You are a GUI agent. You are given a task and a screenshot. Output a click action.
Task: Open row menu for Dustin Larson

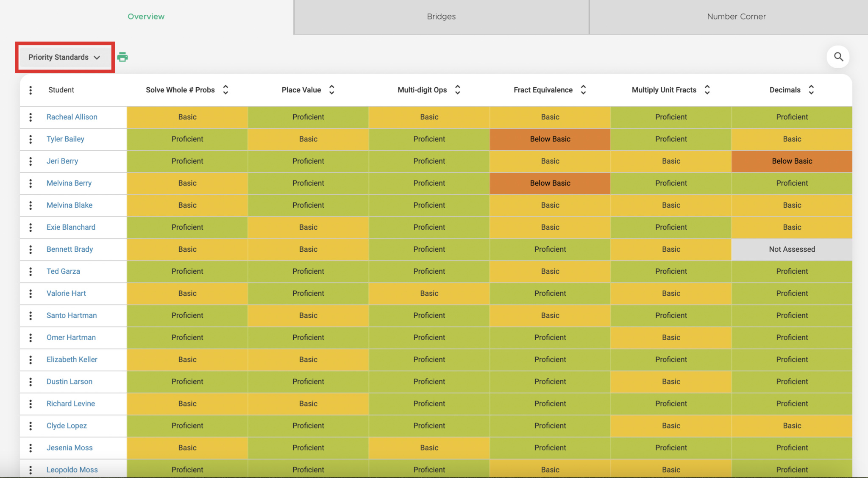tap(31, 381)
